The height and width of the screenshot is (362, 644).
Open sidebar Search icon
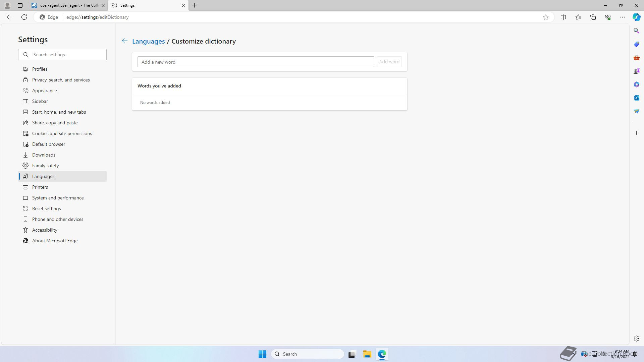coord(636,31)
